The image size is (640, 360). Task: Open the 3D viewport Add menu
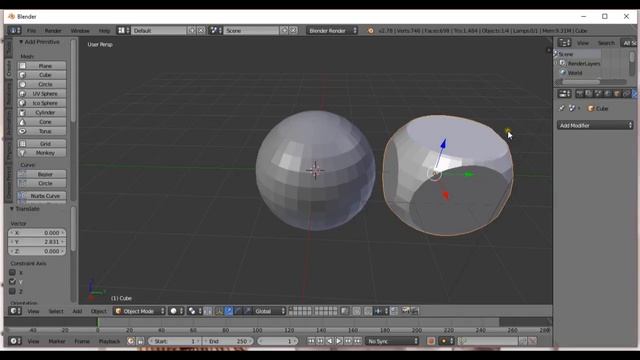[x=77, y=311]
